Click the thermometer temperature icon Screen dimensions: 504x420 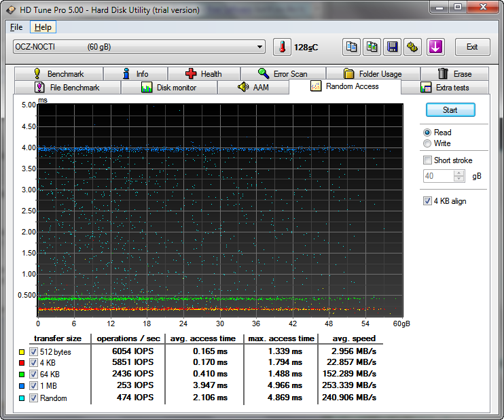282,47
